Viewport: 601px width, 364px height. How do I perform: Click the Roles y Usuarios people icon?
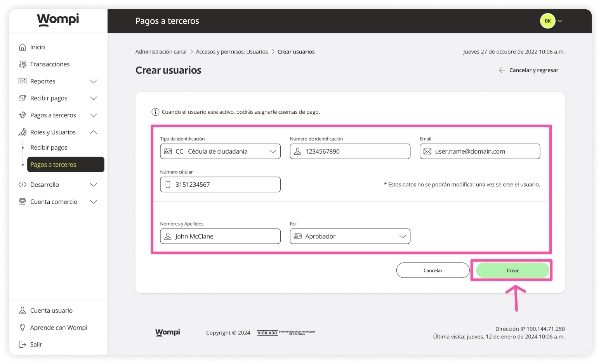[x=23, y=132]
